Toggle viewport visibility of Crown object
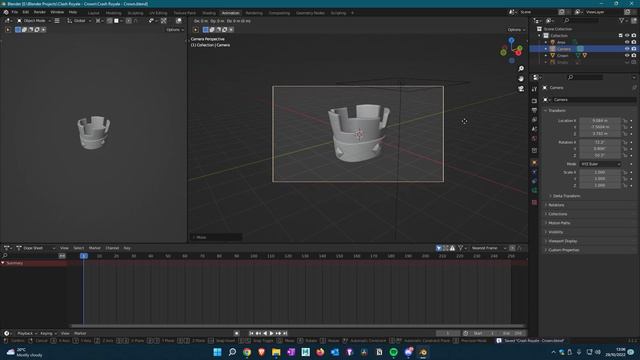This screenshot has width=640, height=360. pos(627,56)
